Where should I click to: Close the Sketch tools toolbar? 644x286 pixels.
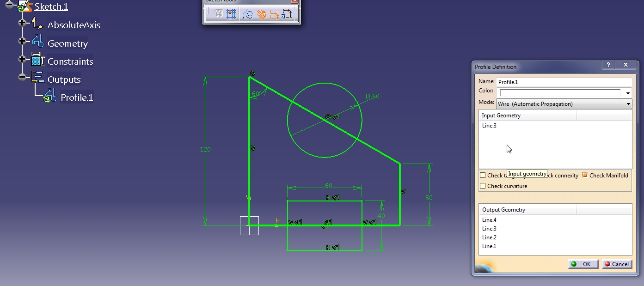[x=294, y=1]
